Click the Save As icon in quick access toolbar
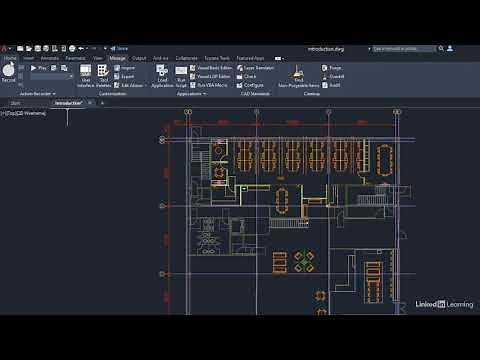This screenshot has height=360, width=480. pyautogui.click(x=46, y=49)
